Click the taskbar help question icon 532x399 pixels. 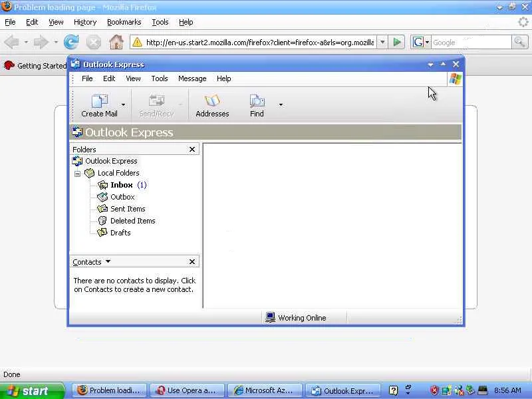point(393,390)
